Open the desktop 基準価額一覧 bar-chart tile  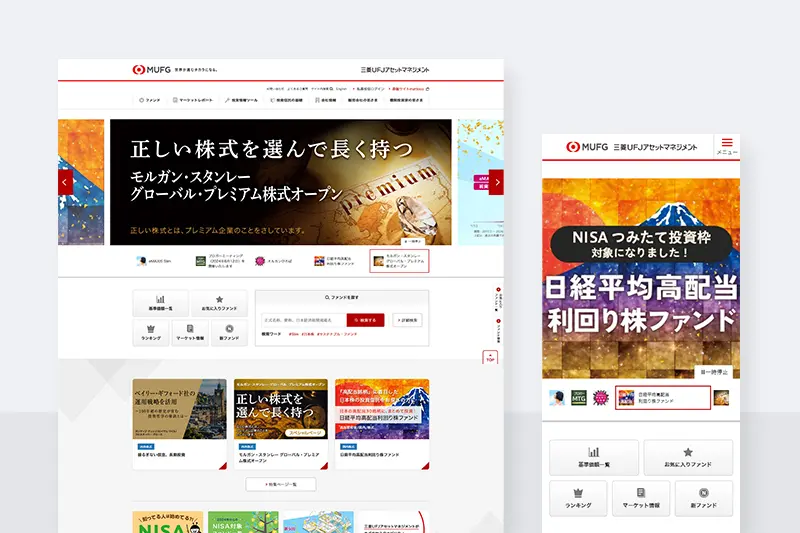[160, 303]
